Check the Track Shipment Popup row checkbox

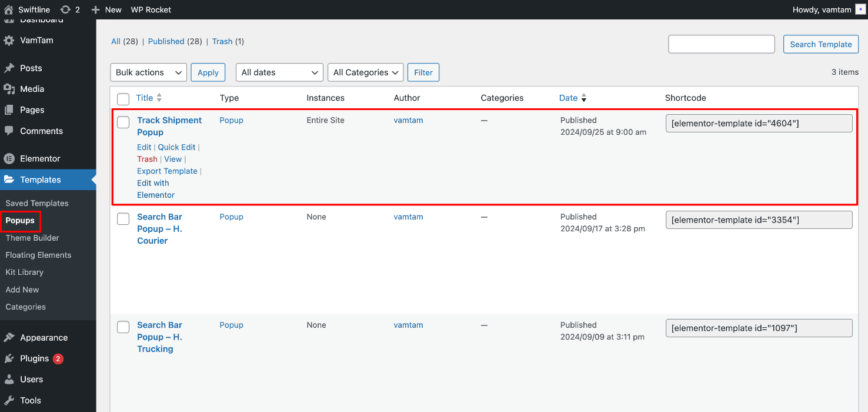(123, 122)
